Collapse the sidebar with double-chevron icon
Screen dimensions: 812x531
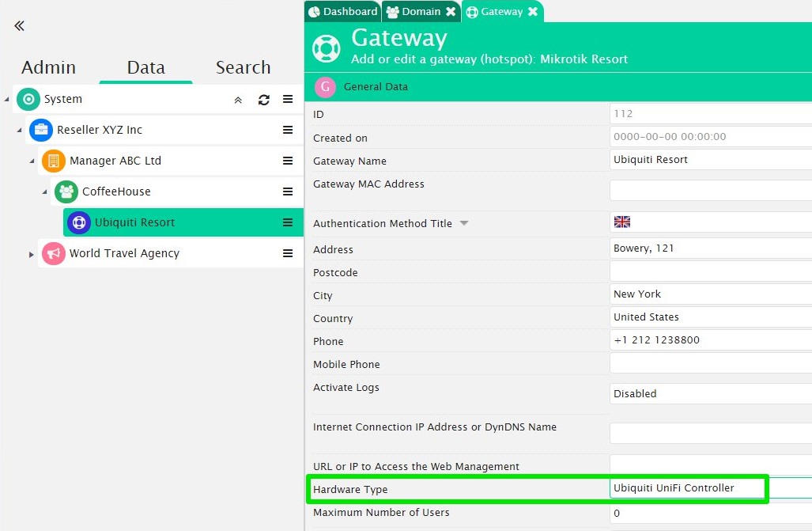(19, 26)
